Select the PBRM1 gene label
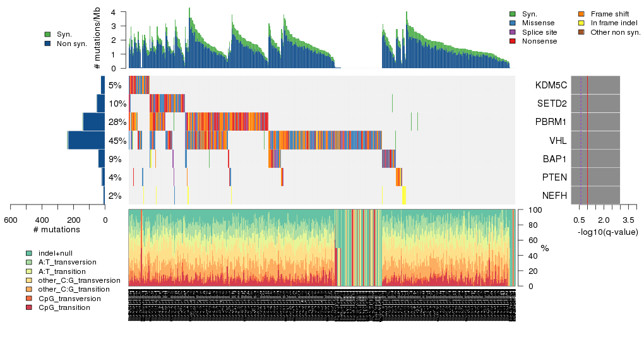The image size is (644, 356). (551, 122)
